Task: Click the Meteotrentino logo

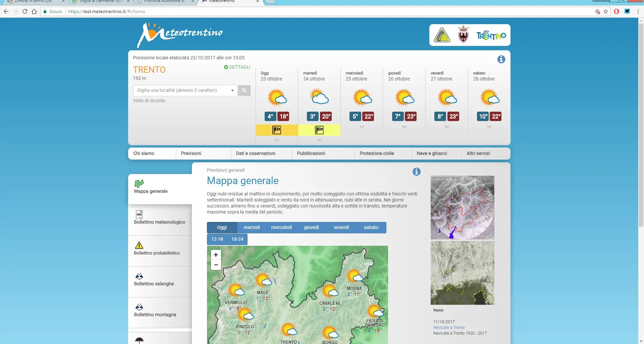Action: (x=180, y=35)
